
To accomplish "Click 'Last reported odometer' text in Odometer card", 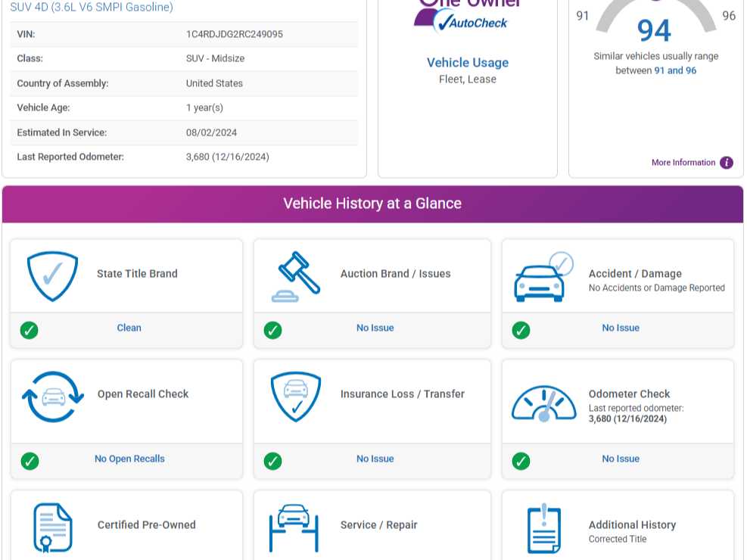I will [x=636, y=409].
